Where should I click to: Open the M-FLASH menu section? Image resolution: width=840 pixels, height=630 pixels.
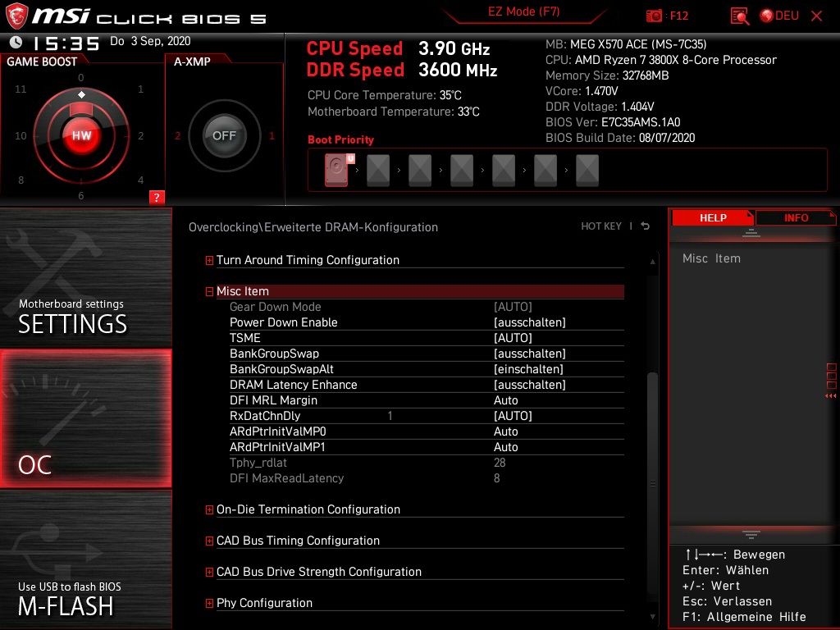coord(85,559)
